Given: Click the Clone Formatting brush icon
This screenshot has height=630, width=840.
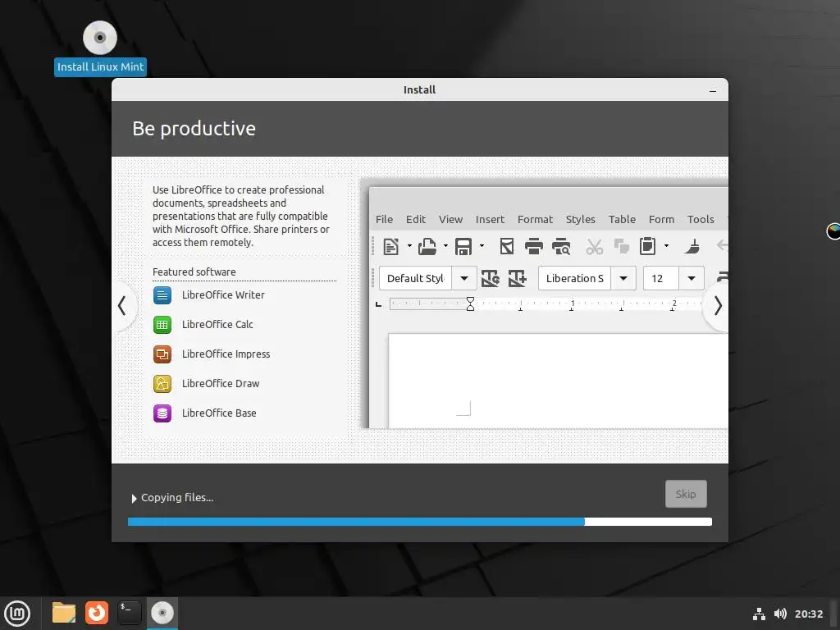Looking at the screenshot, I should coord(692,246).
